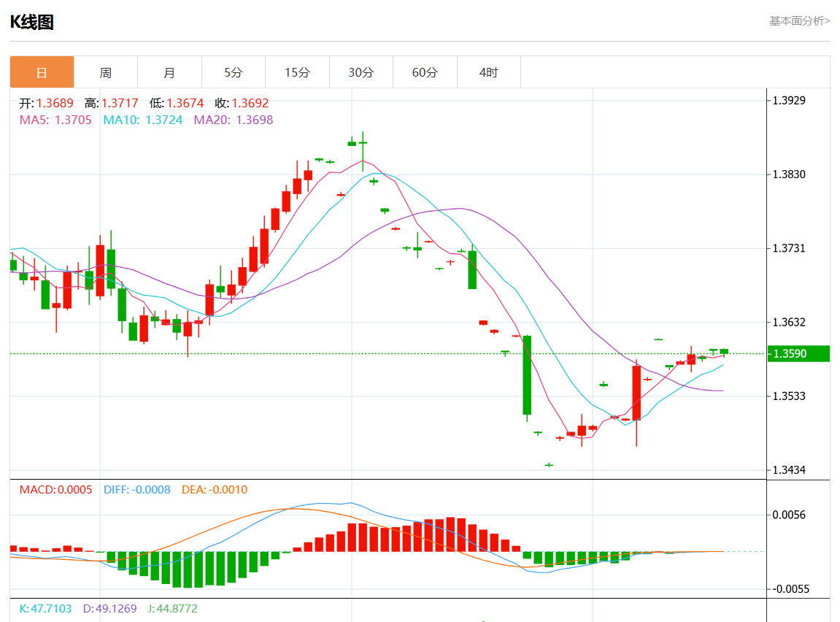Switch to the 周 weekly tab

(x=106, y=72)
